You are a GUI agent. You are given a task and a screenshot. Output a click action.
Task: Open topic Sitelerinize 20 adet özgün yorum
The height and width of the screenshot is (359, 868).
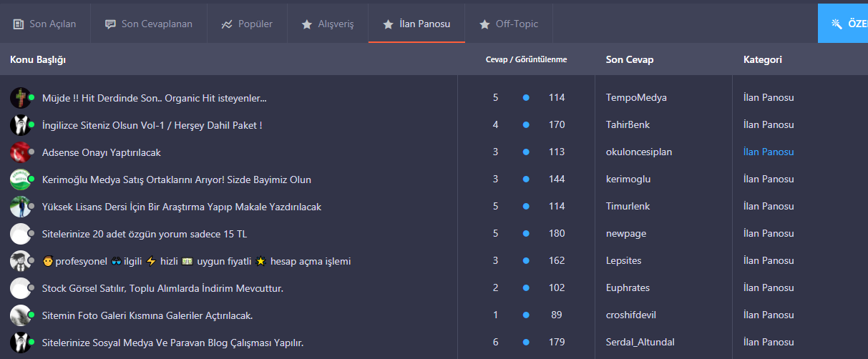click(145, 234)
